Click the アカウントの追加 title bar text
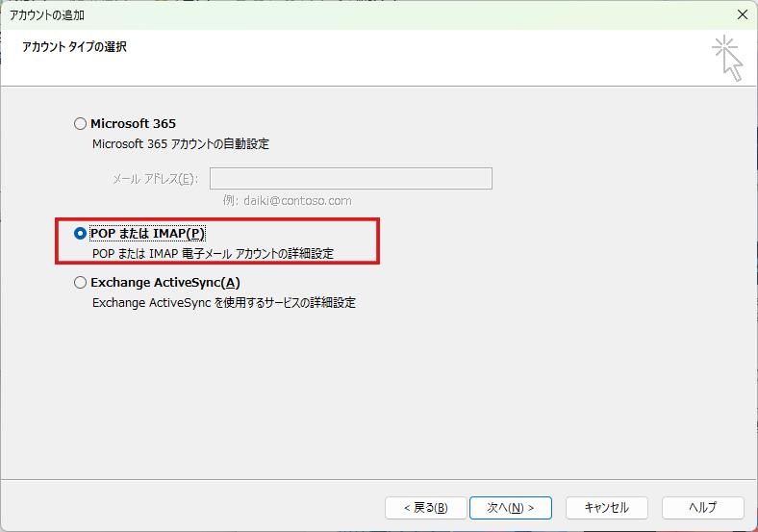Screen dimensions: 758x532 point(54,14)
